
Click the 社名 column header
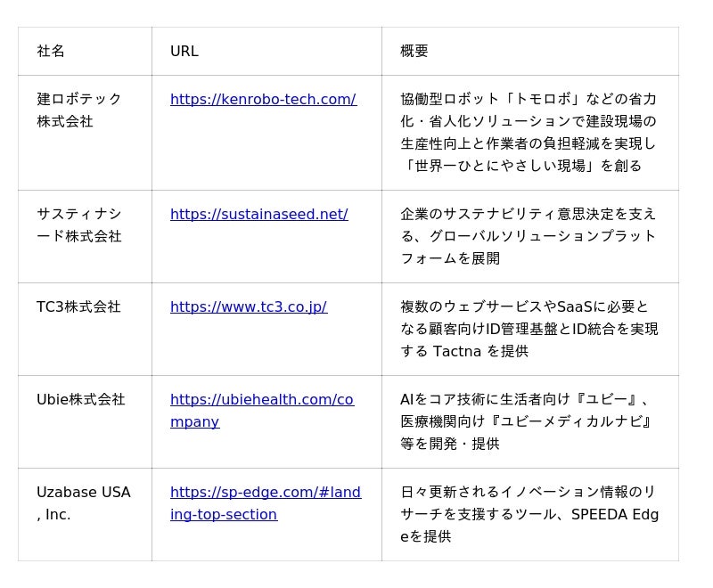click(x=51, y=51)
